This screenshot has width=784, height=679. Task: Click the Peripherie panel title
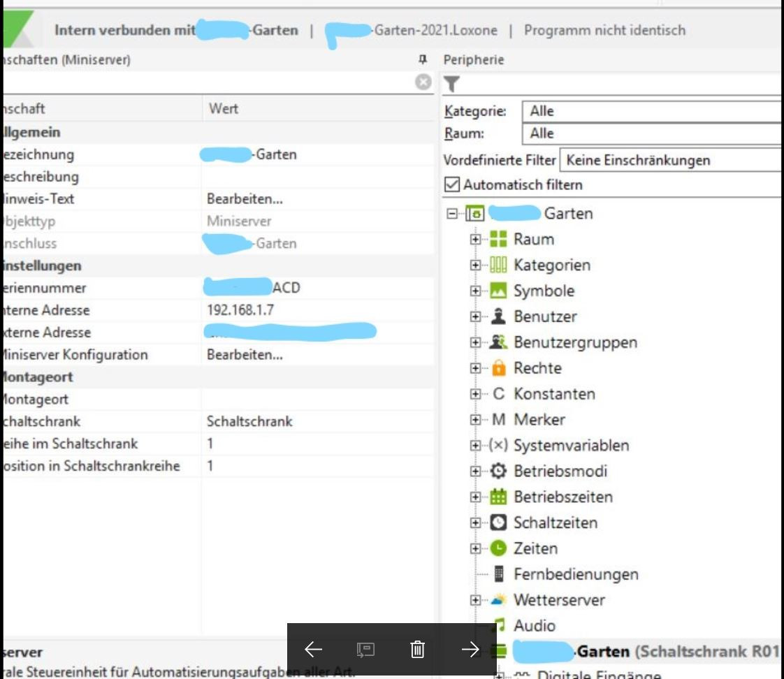(x=474, y=59)
